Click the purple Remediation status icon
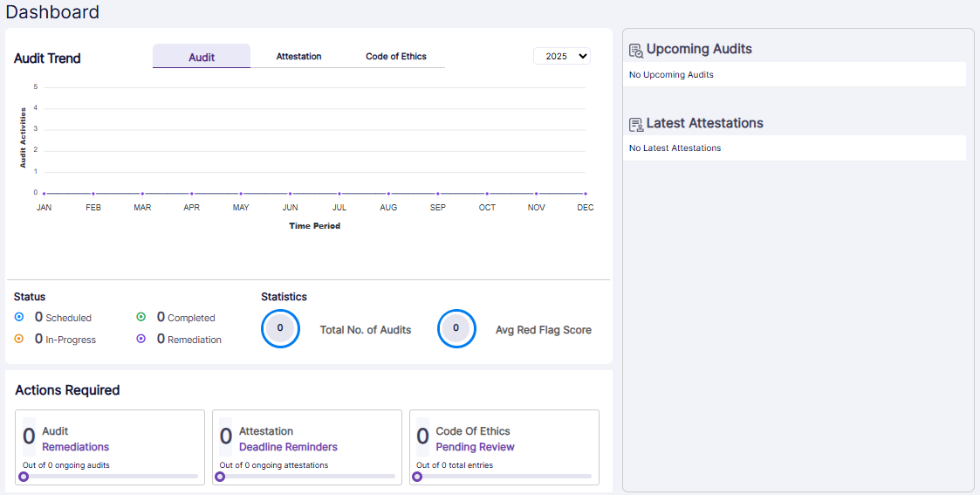The image size is (980, 495). (x=141, y=339)
